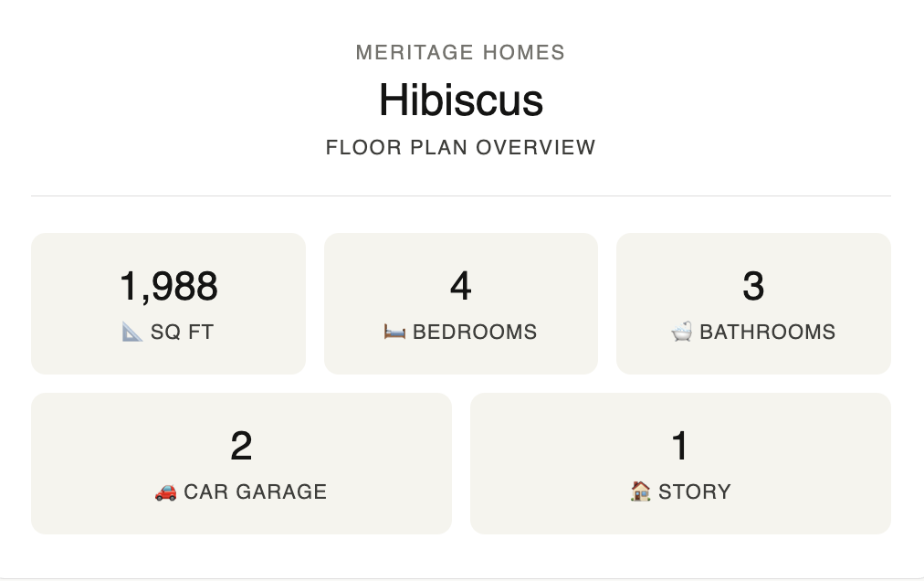
Task: Select the 1,988 square footage value
Action: click(169, 287)
